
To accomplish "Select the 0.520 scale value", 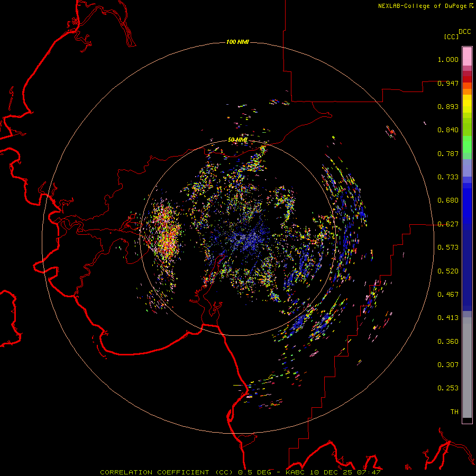I will click(448, 271).
